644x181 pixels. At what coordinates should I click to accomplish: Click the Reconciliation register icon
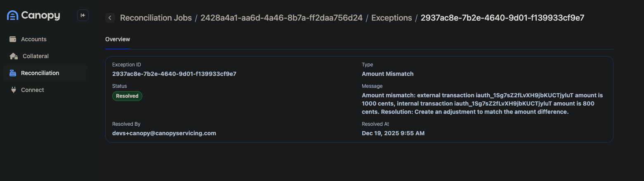[x=13, y=73]
